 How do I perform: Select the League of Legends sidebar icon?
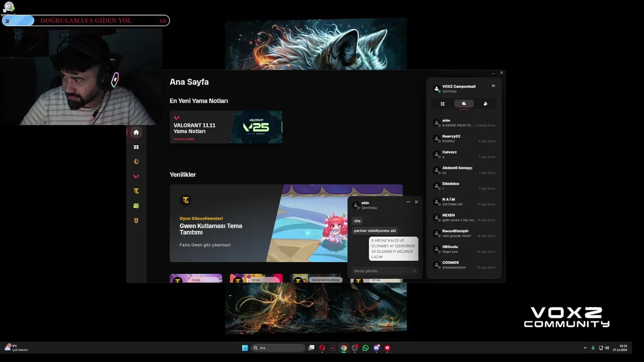tap(136, 162)
